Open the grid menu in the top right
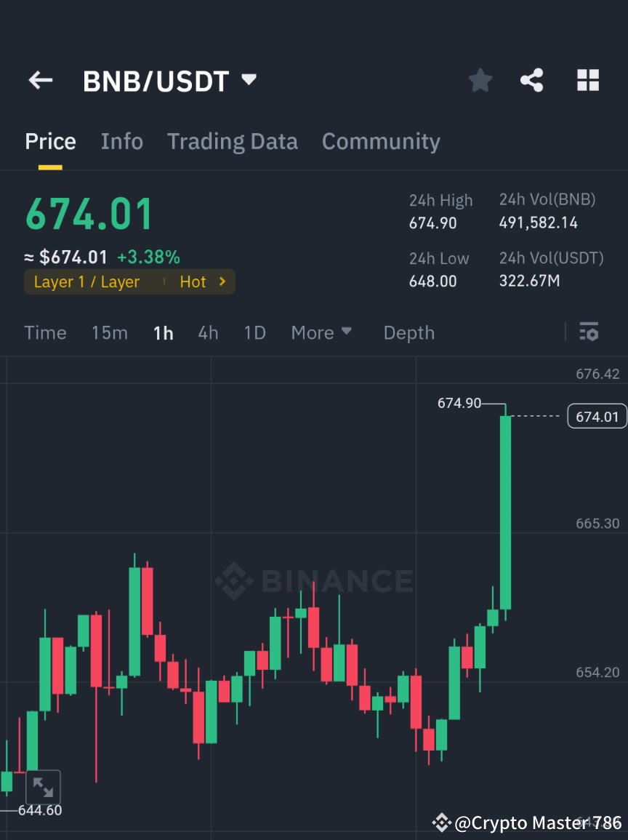Viewport: 628px width, 840px height. point(587,80)
